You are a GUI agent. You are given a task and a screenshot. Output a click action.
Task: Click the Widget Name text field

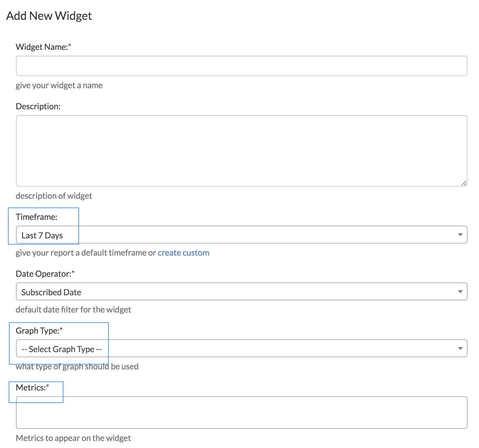(241, 66)
